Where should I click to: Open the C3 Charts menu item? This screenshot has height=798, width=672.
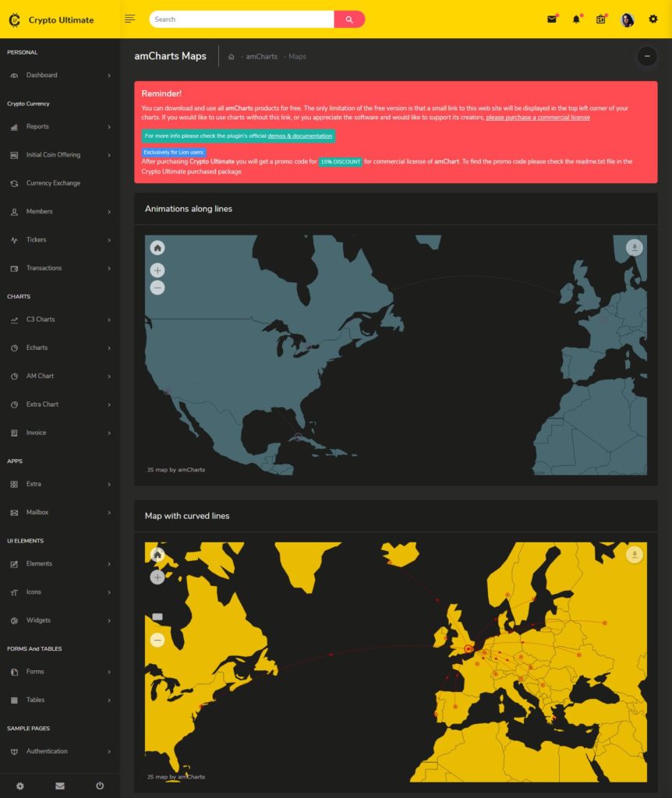60,320
